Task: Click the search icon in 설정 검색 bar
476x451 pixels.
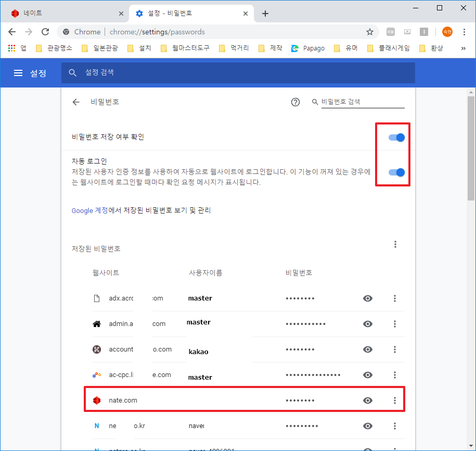Action: pyautogui.click(x=72, y=72)
